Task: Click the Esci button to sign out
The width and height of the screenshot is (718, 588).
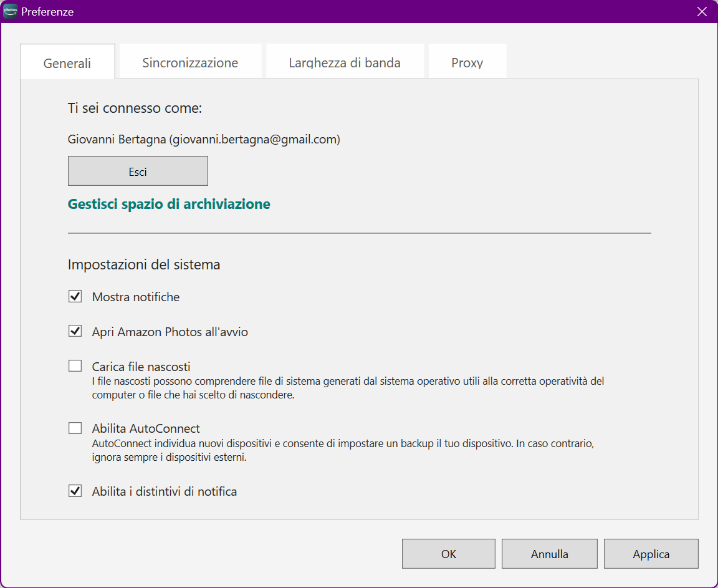Action: point(138,171)
